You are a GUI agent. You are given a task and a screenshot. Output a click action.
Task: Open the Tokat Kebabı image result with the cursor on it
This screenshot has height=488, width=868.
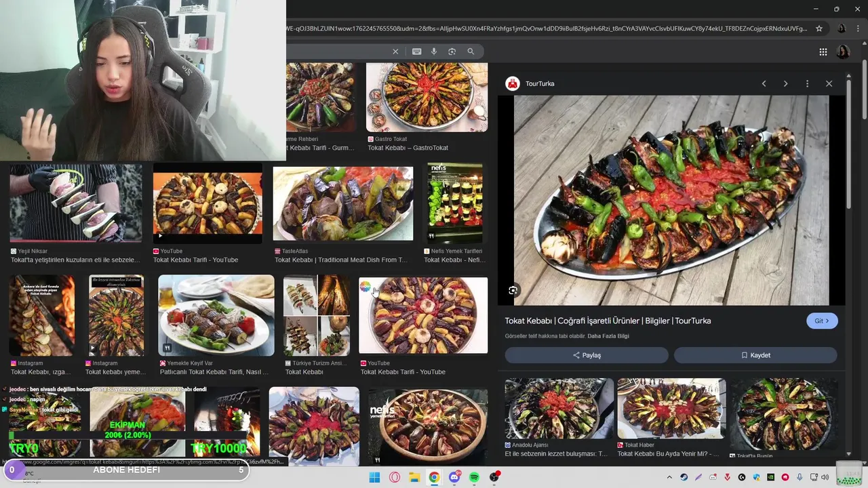[423, 315]
